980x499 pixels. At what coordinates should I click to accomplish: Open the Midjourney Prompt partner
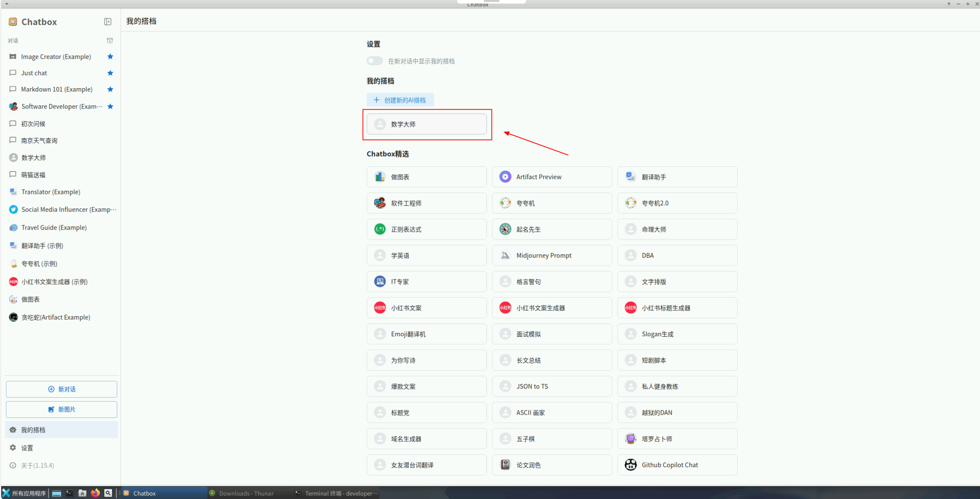click(x=551, y=255)
